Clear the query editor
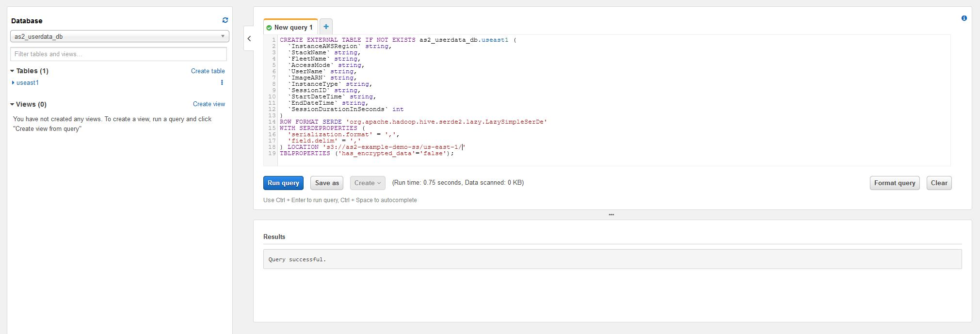Screen dimensions: 980x334 tap(939, 183)
